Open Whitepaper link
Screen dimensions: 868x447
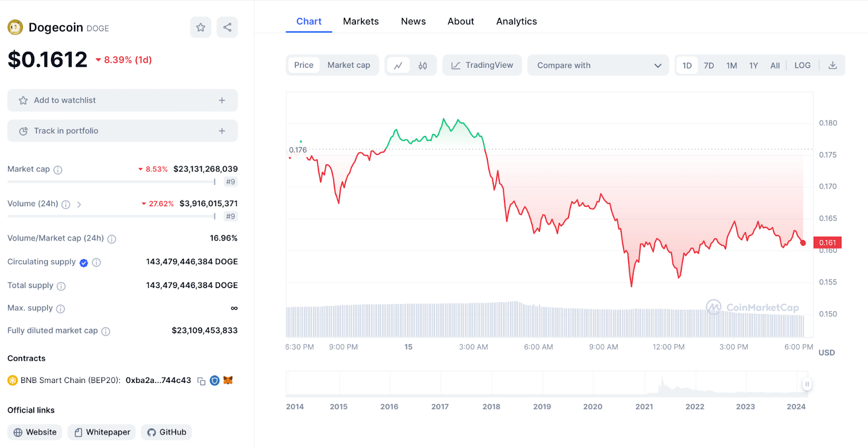pos(101,432)
